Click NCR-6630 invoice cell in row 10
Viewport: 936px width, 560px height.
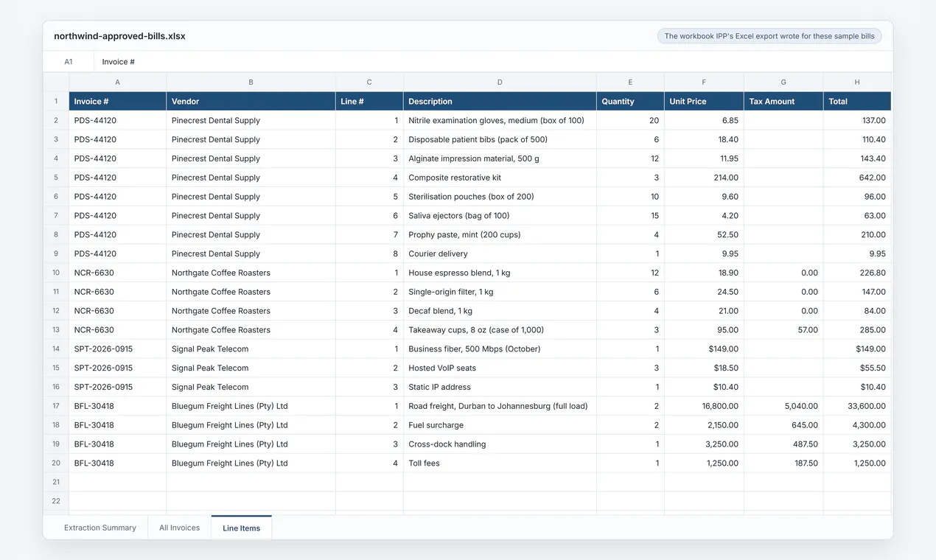(118, 273)
